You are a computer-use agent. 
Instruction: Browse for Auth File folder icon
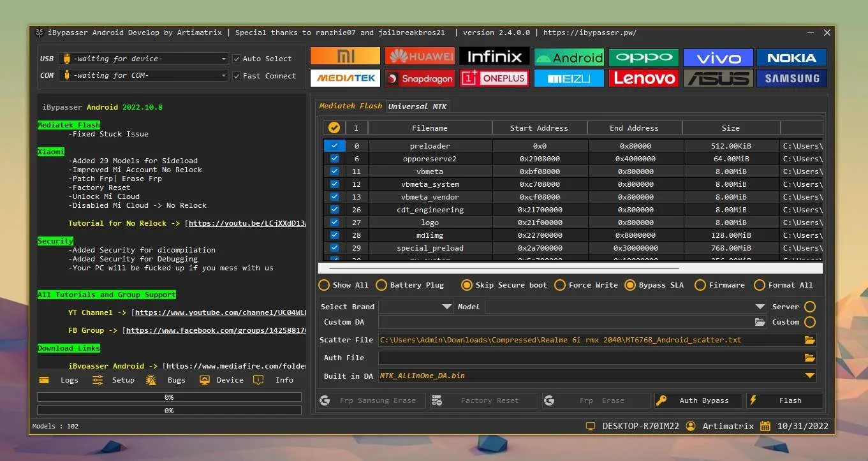[x=809, y=358]
